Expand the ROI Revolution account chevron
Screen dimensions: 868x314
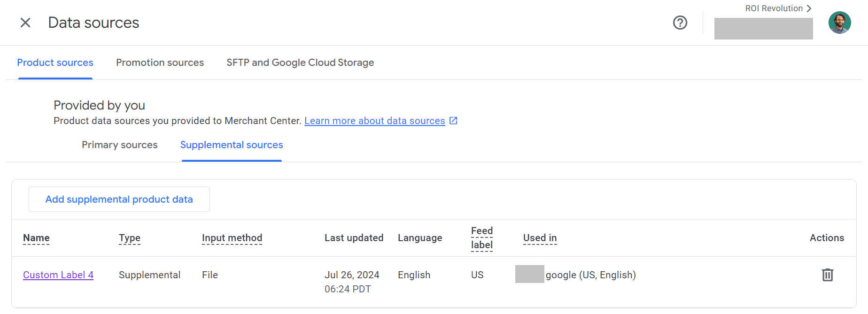point(809,8)
